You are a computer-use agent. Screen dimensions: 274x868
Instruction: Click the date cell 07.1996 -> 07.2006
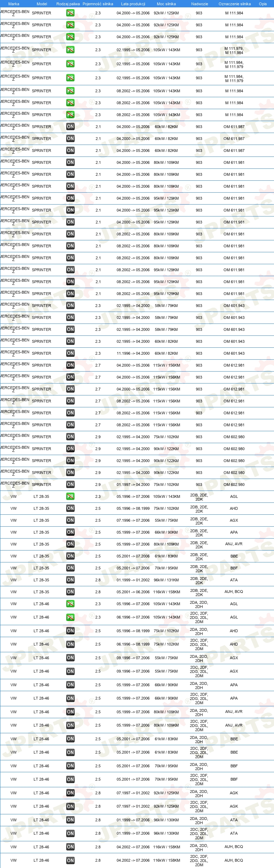click(133, 520)
